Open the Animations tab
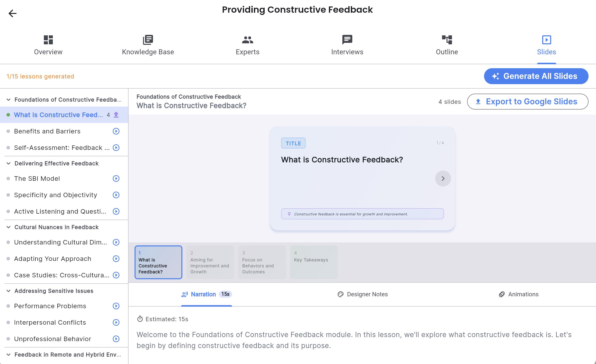 tap(518, 294)
